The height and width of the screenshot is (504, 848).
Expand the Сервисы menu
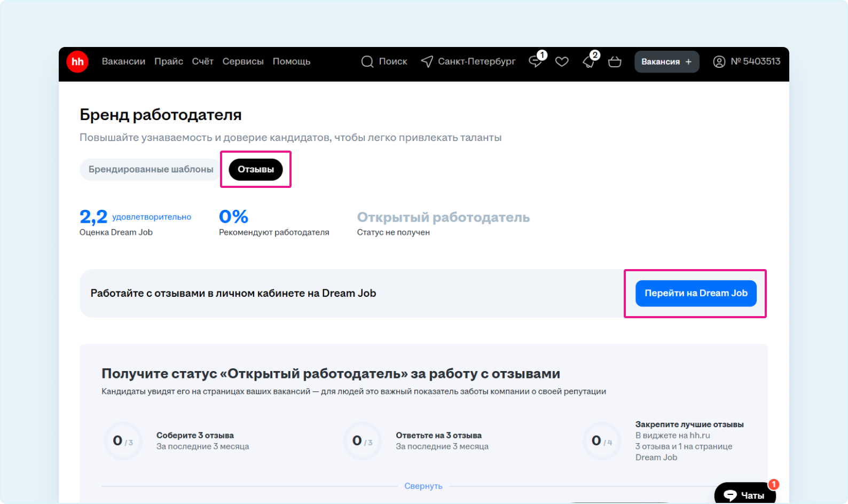[243, 62]
